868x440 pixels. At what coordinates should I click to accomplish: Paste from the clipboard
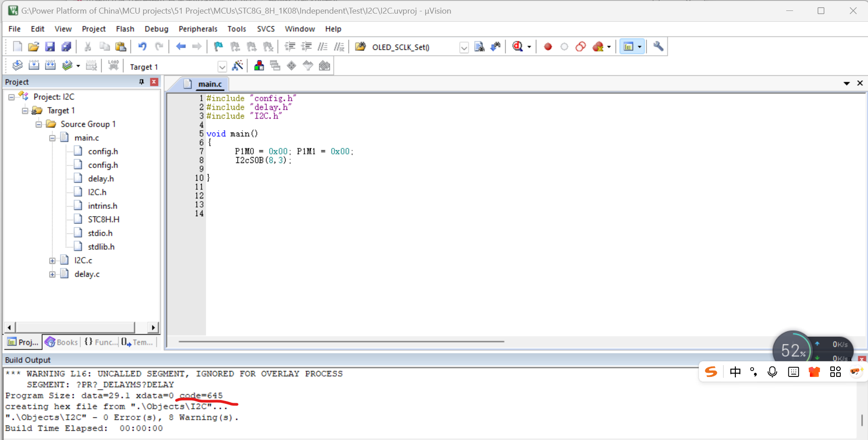tap(120, 46)
